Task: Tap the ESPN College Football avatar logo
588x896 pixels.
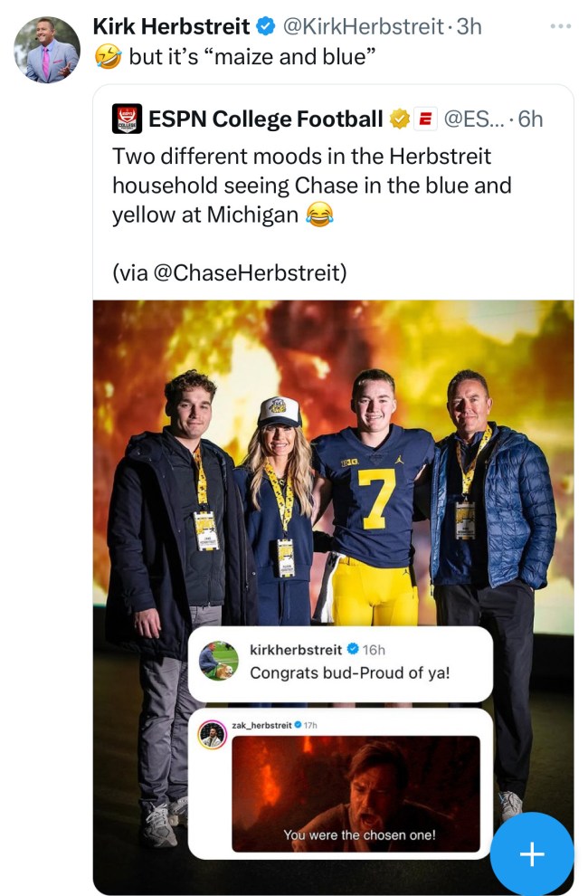Action: tap(126, 119)
